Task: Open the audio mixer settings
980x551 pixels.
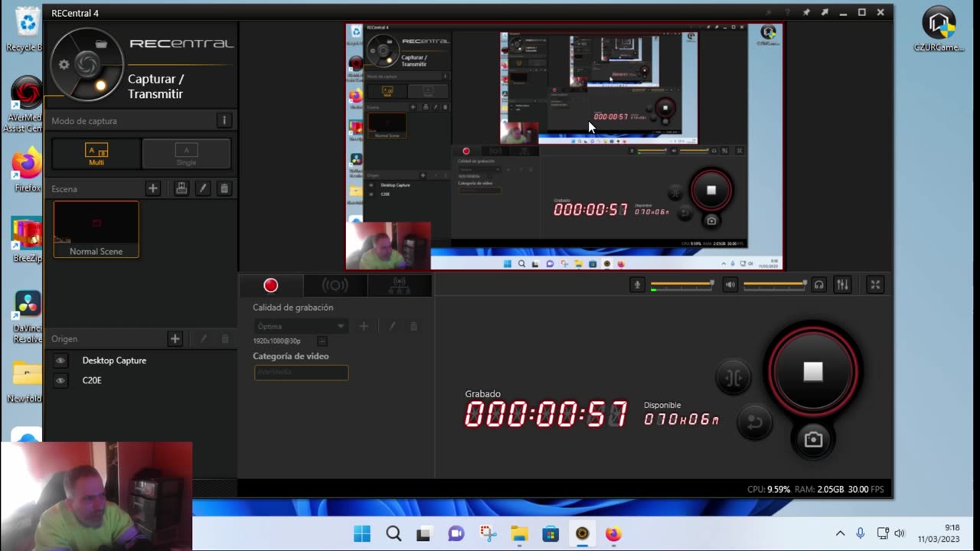Action: [x=842, y=285]
